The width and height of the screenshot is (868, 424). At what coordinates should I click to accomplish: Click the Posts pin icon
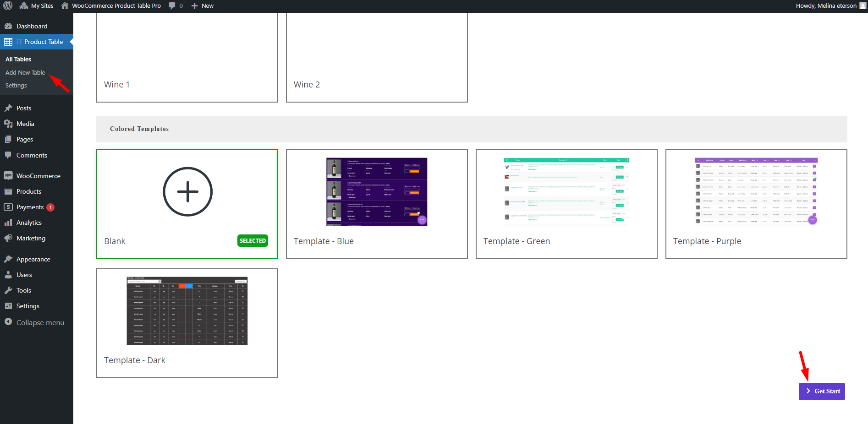coord(8,108)
